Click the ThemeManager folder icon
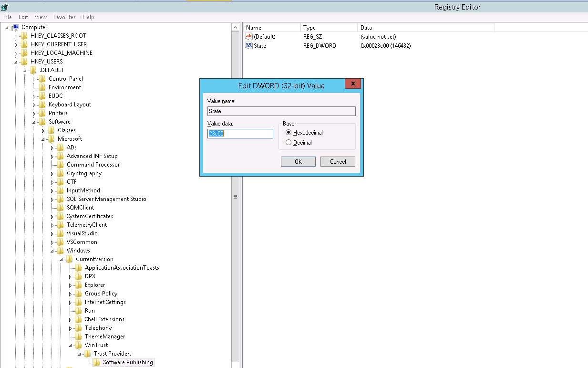This screenshot has width=588, height=368. click(x=79, y=336)
